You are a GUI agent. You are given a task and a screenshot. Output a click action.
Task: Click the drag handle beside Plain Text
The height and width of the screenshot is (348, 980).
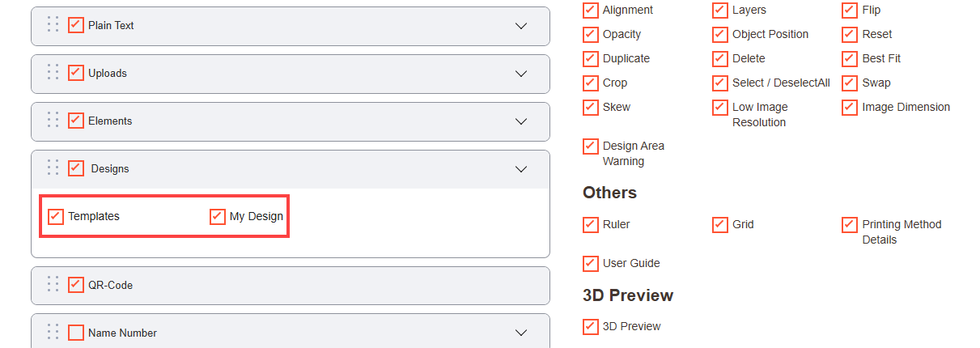(53, 25)
